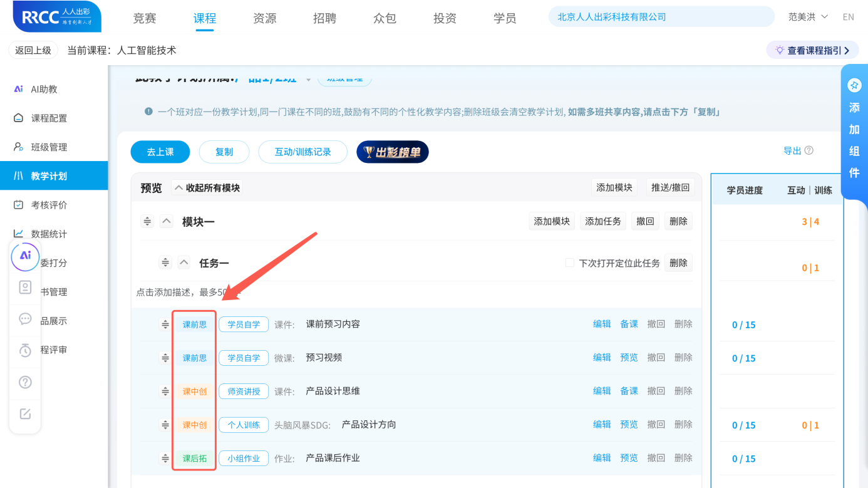
Task: Open the 范美洪 user dropdown
Action: [x=808, y=17]
